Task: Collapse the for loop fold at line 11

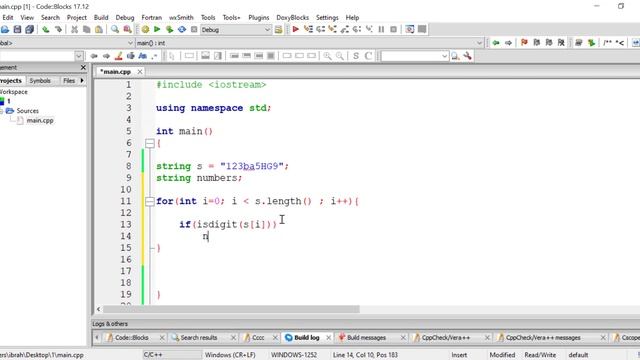Action: point(150,201)
